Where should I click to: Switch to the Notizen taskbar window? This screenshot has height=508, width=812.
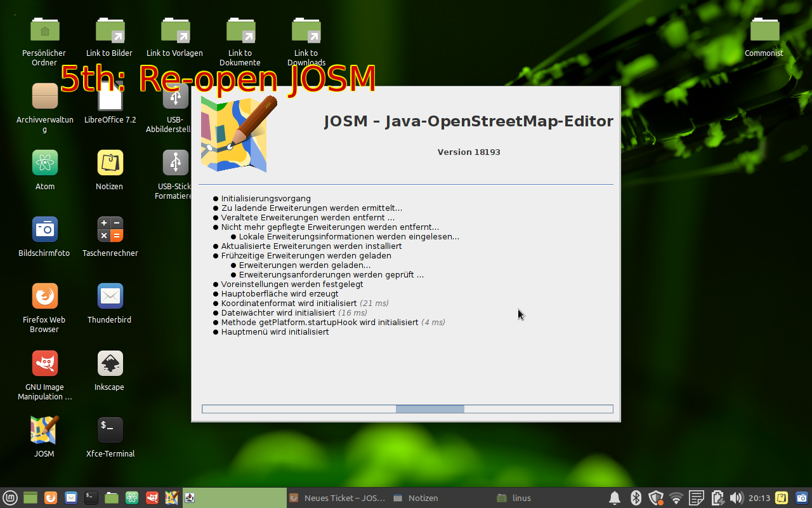click(x=442, y=498)
